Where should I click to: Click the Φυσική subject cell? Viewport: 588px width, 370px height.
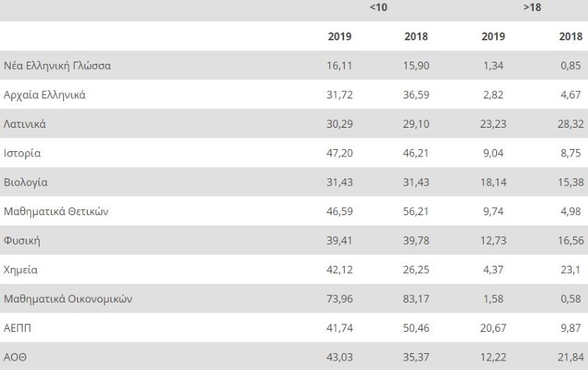21,241
